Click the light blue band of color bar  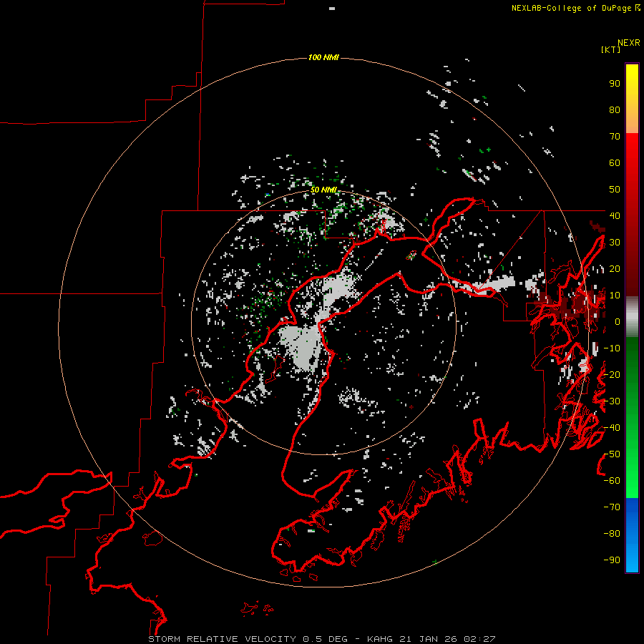(x=632, y=555)
